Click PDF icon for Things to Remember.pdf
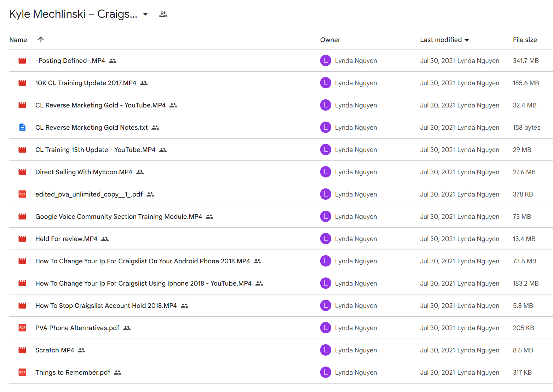The width and height of the screenshot is (553, 392). [22, 372]
